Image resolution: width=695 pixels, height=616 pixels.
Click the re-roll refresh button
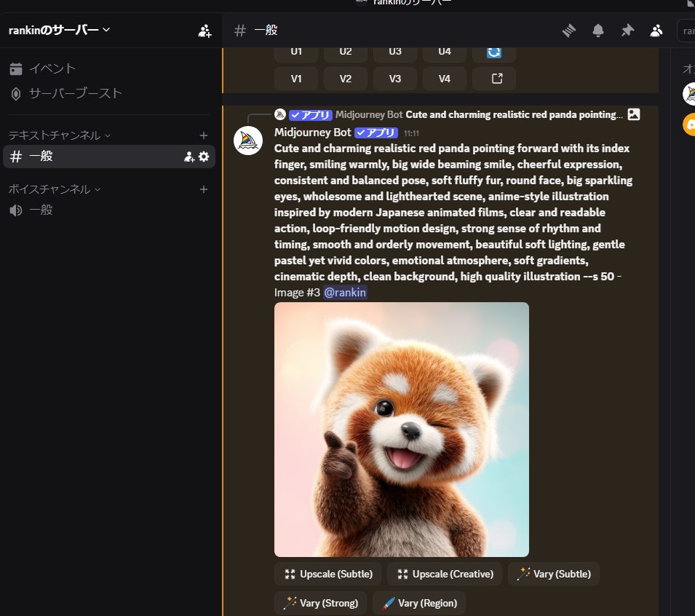pyautogui.click(x=494, y=52)
